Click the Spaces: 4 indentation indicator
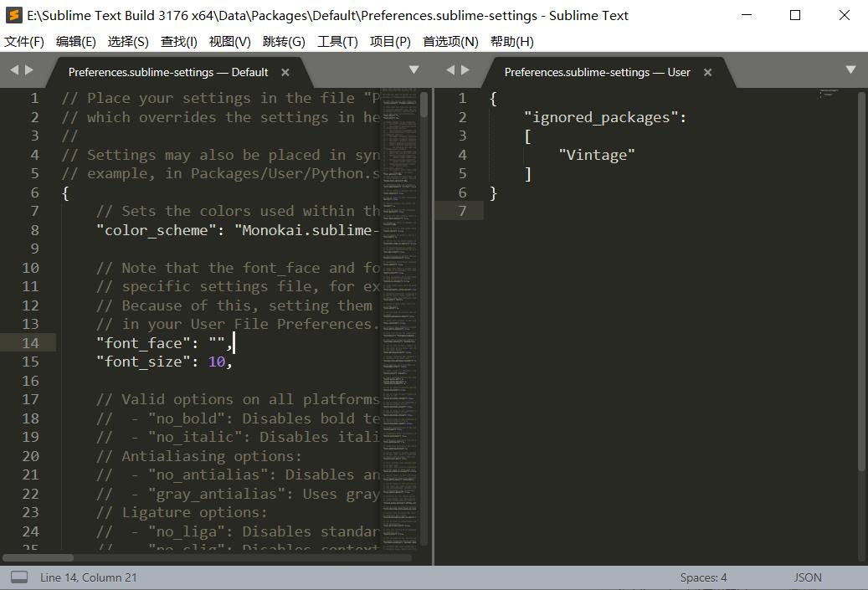Image resolution: width=868 pixels, height=590 pixels. click(703, 577)
